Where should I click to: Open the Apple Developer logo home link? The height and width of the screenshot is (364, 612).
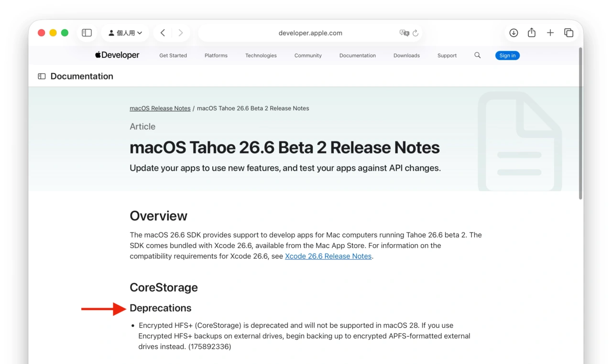click(x=117, y=55)
